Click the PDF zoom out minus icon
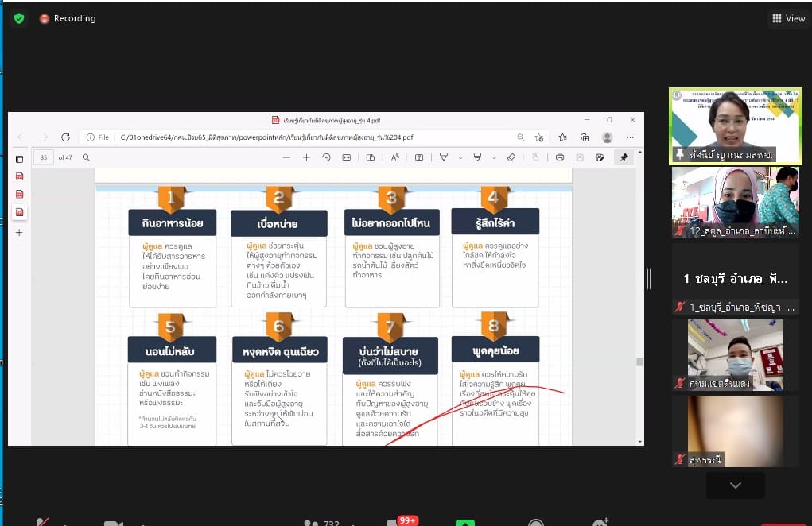The image size is (812, 526). 286,157
